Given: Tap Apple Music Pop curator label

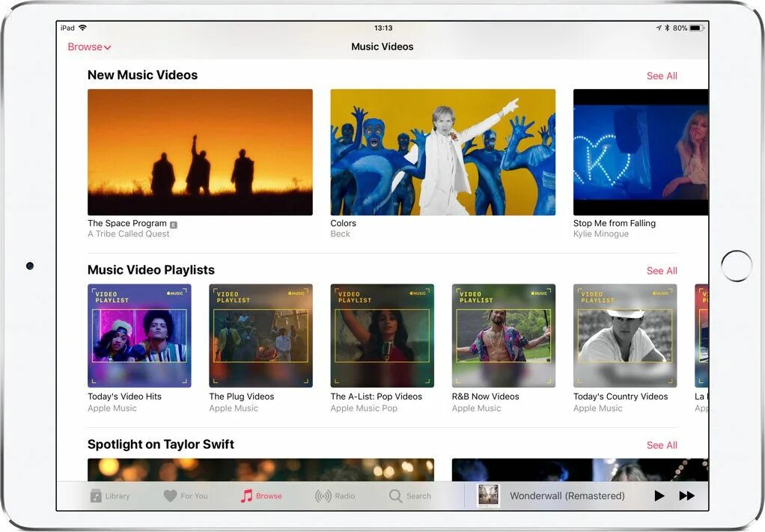Looking at the screenshot, I should point(364,408).
